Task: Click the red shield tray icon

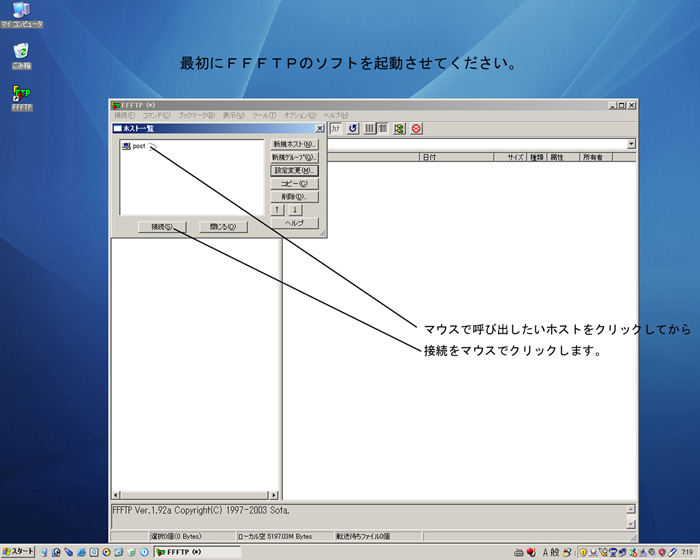Action: tap(662, 552)
